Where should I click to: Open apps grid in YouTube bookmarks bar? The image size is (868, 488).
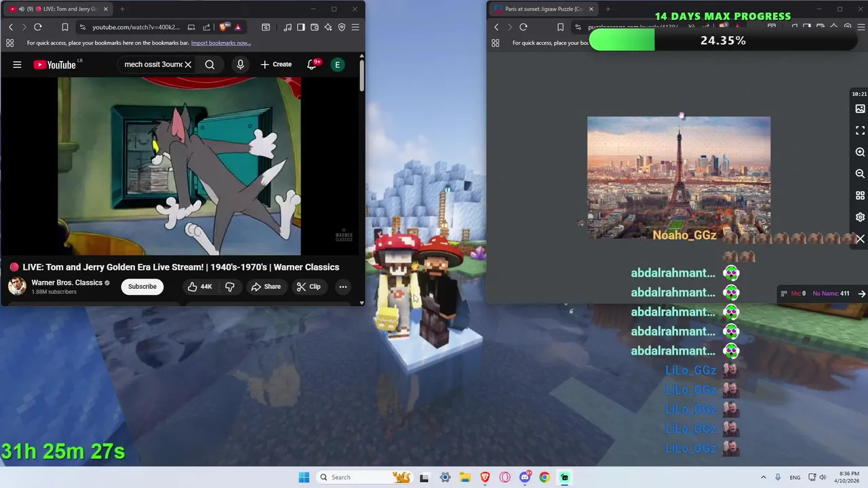(x=9, y=43)
